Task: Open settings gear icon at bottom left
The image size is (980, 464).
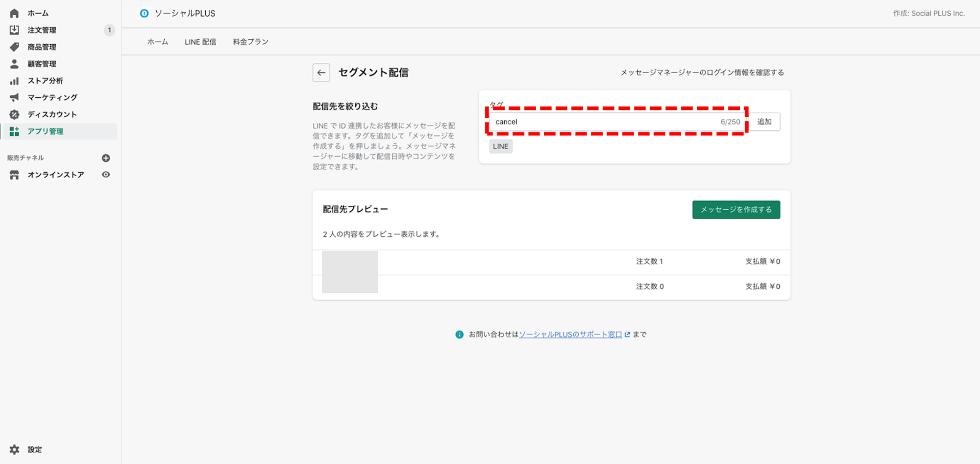Action: click(14, 449)
